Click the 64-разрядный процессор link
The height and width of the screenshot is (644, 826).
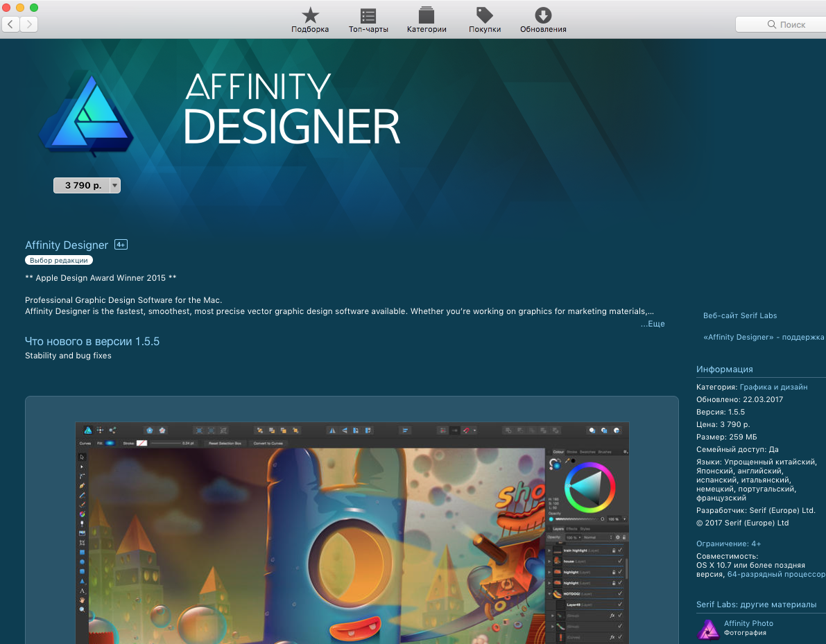[776, 574]
